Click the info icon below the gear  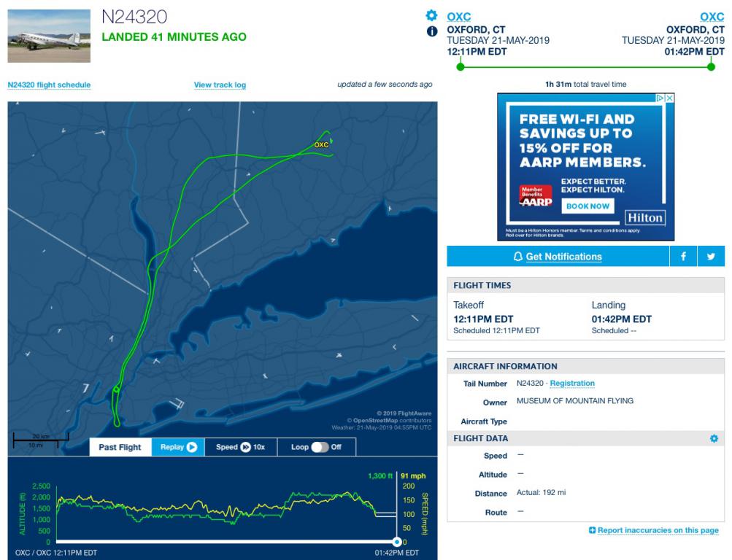[432, 31]
